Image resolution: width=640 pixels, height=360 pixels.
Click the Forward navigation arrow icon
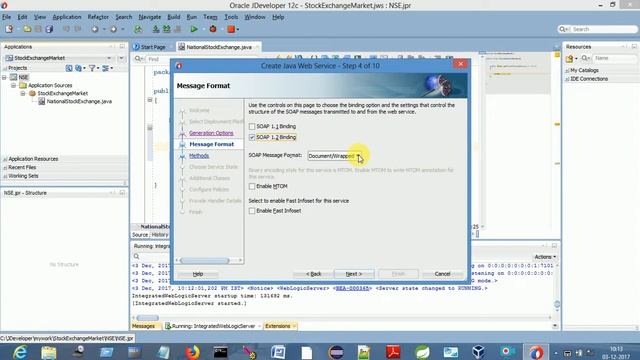113,29
